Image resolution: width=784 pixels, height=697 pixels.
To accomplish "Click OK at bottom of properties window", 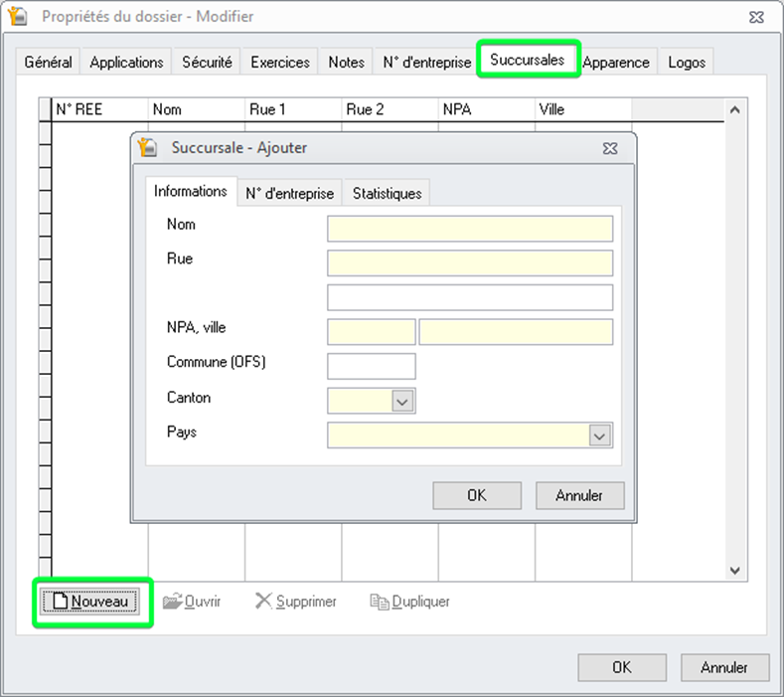I will [621, 667].
